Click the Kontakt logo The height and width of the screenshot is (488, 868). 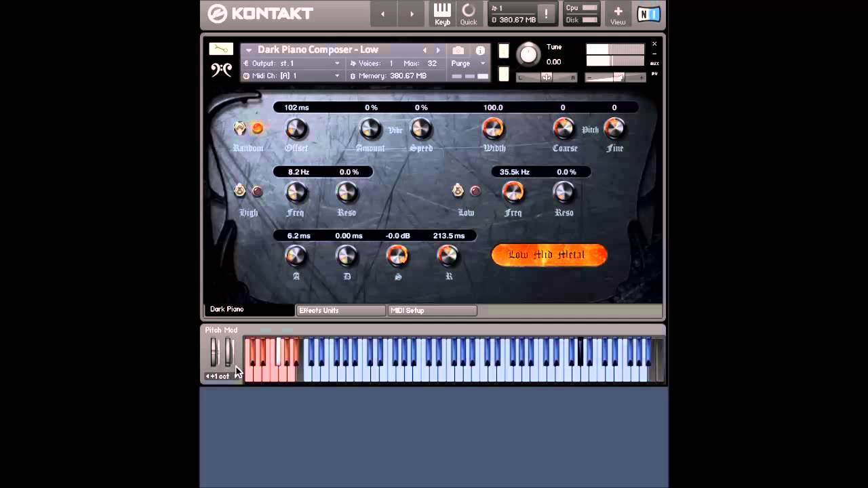260,14
